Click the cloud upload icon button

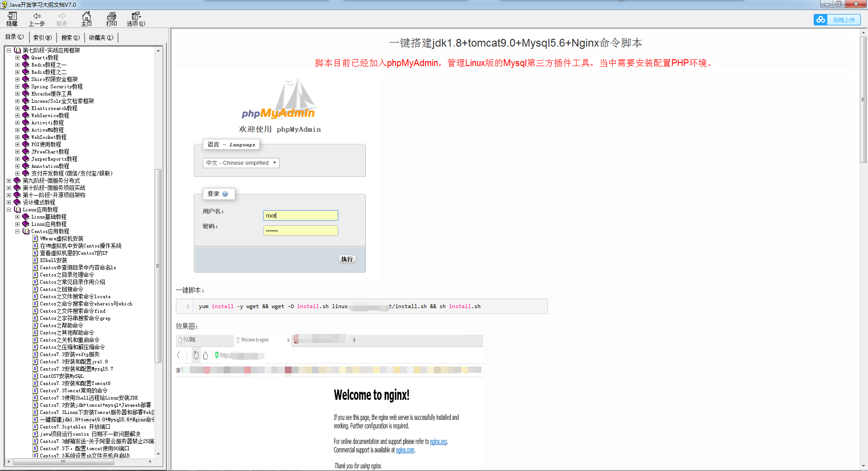point(821,19)
